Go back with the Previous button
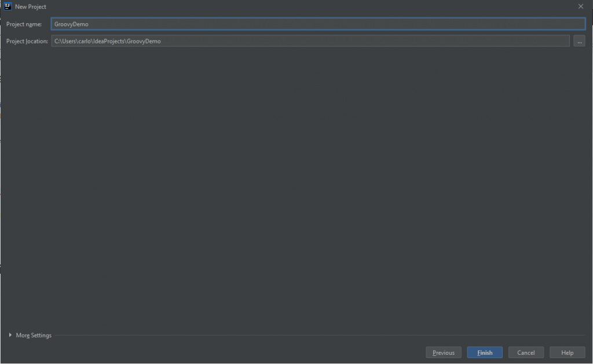 443,352
